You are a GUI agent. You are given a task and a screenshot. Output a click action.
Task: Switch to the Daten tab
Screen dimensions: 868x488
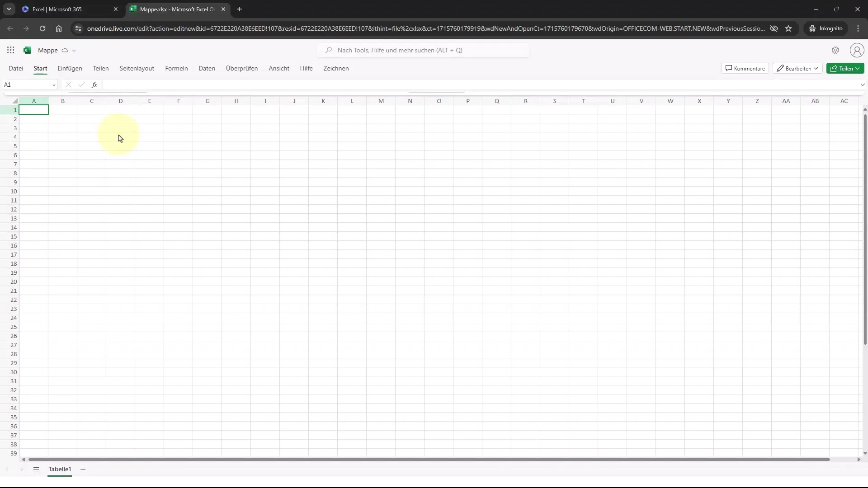click(207, 68)
